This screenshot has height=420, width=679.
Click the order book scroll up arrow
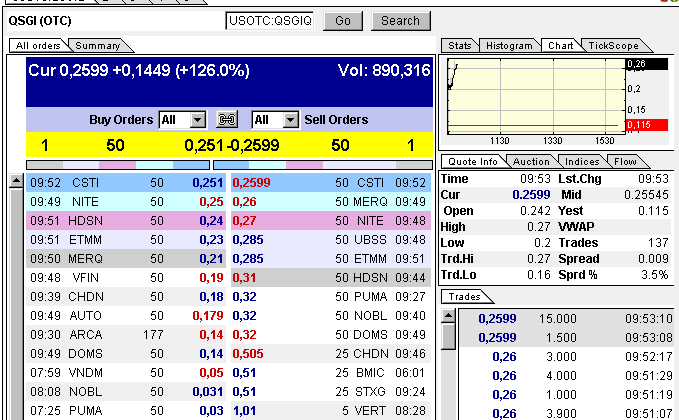(16, 182)
